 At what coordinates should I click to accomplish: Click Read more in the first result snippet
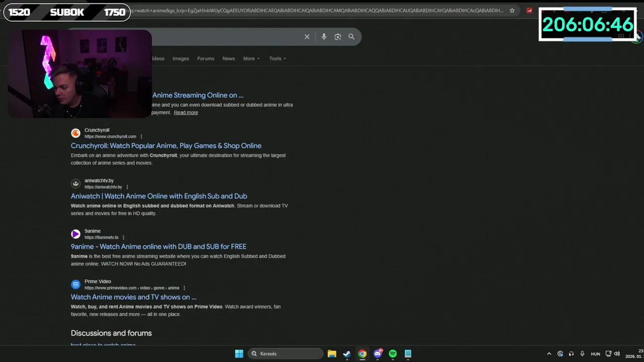click(186, 113)
